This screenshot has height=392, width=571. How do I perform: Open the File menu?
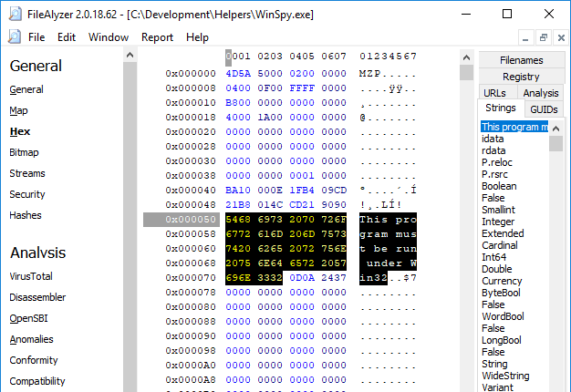tap(36, 37)
